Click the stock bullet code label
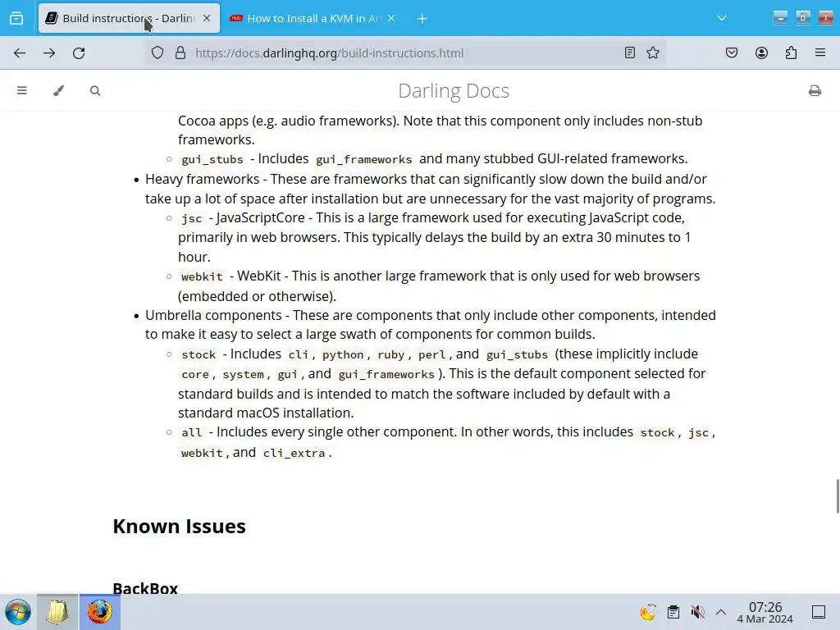 (x=199, y=354)
